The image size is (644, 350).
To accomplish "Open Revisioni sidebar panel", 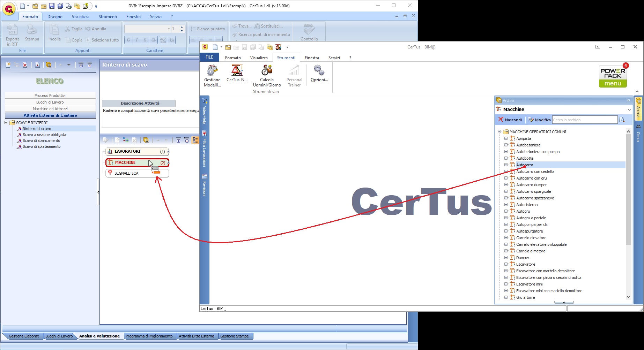I will point(205,185).
